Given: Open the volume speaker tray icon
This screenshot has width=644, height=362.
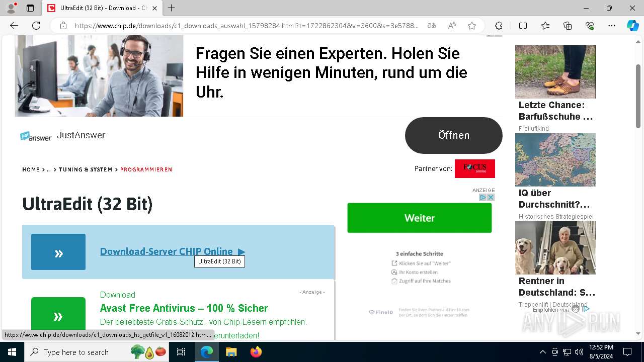Looking at the screenshot, I should point(579,352).
